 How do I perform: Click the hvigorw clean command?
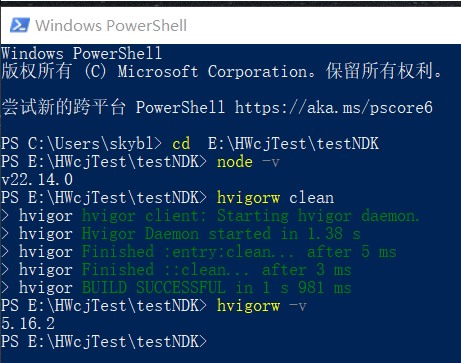275,198
